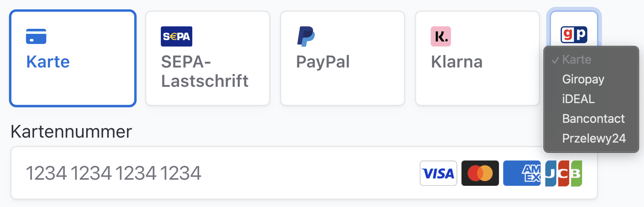Click the PayPal logo icon
The height and width of the screenshot is (207, 644).
tap(306, 36)
